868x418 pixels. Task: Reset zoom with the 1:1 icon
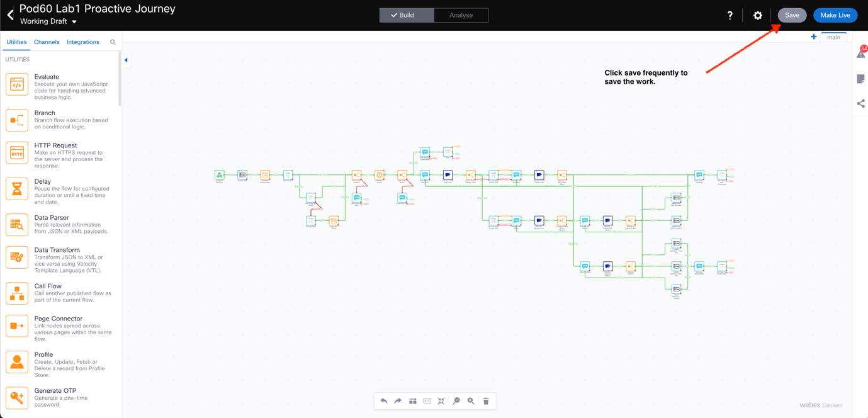point(427,401)
